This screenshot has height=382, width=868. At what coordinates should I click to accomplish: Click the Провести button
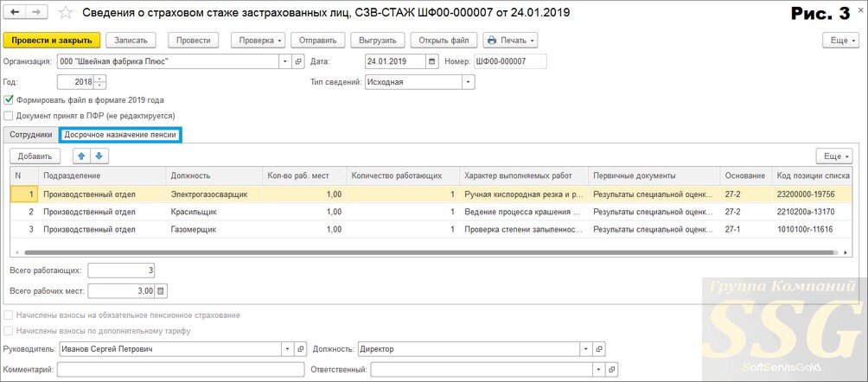pyautogui.click(x=193, y=41)
